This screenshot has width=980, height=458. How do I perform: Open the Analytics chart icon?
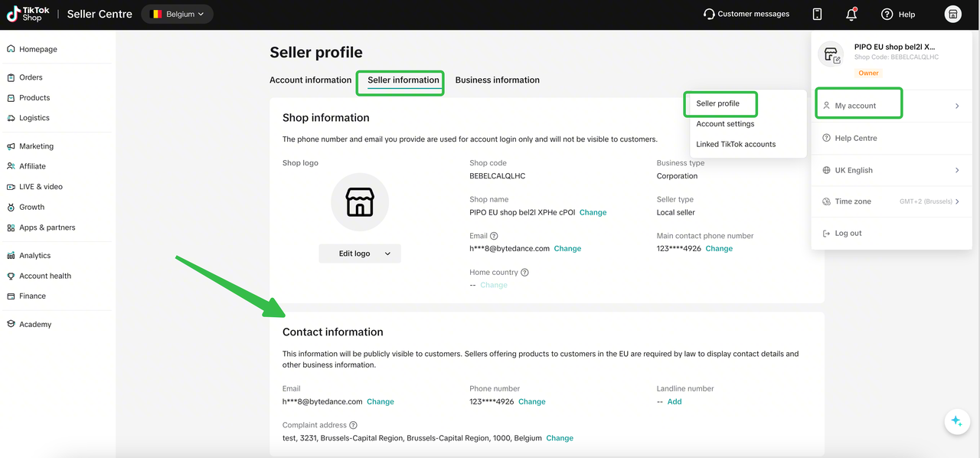tap(11, 256)
